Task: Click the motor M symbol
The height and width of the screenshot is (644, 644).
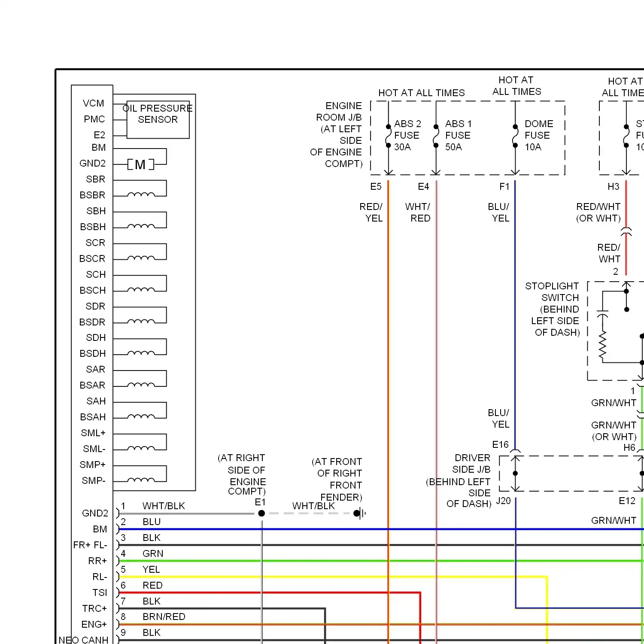Action: pyautogui.click(x=140, y=164)
